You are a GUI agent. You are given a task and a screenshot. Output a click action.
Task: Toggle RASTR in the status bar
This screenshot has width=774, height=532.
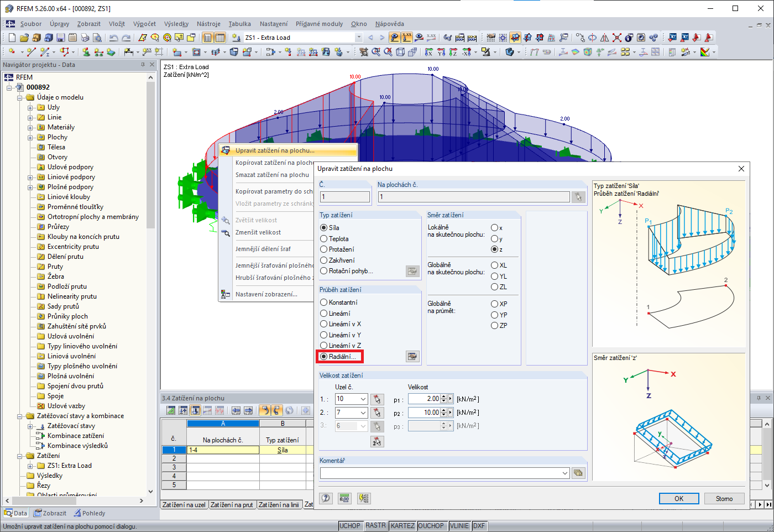tap(376, 526)
